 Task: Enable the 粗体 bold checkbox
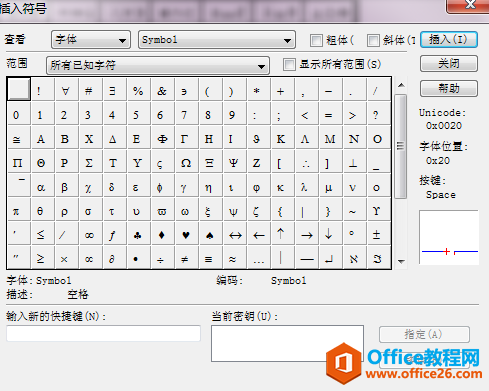point(316,40)
